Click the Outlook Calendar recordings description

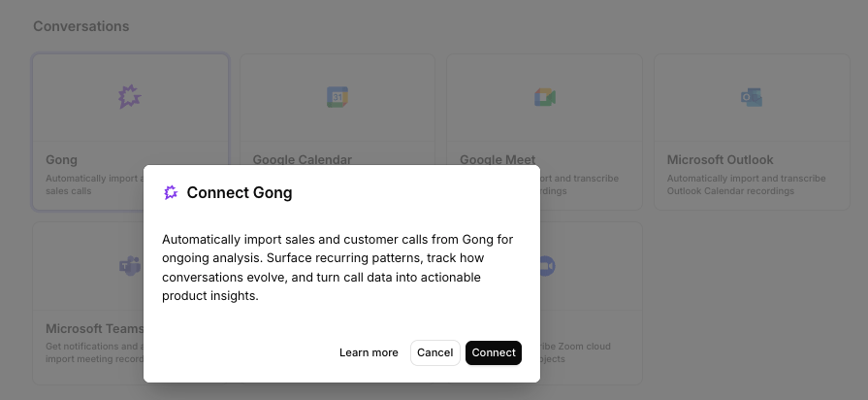(746, 184)
